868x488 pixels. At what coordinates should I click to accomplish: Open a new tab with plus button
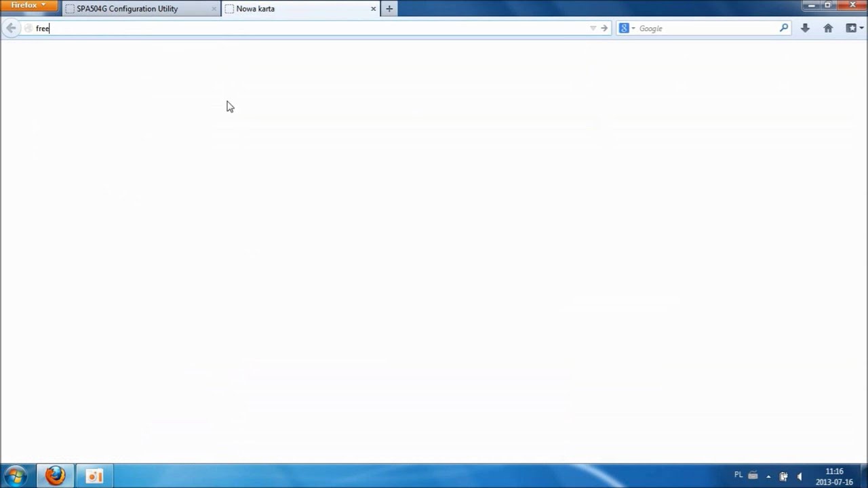389,9
